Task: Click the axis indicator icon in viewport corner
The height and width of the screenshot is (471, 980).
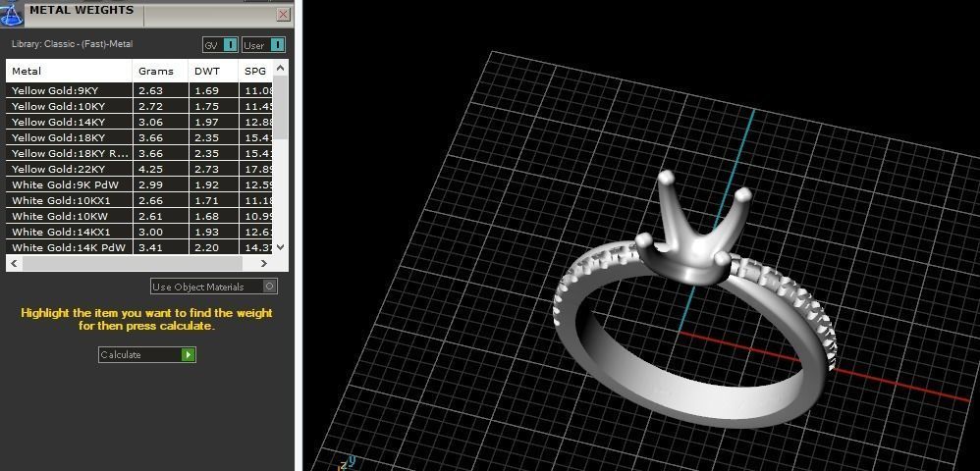Action: 347,463
